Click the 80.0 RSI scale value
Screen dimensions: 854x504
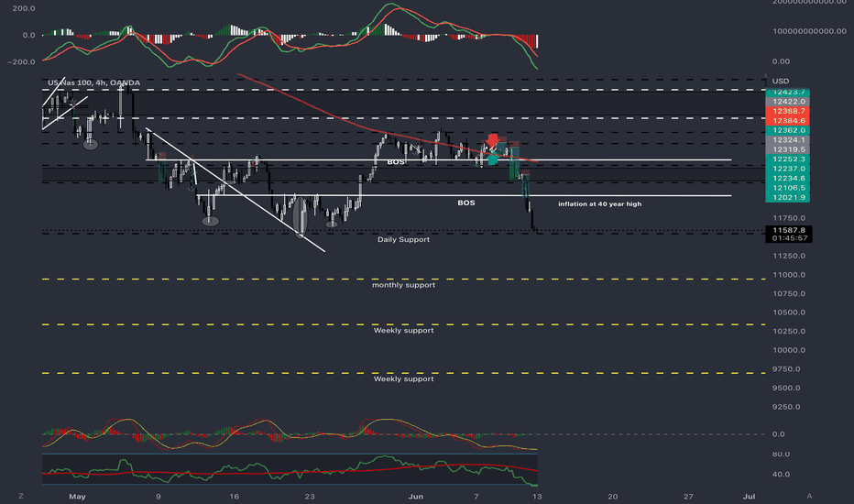click(781, 454)
